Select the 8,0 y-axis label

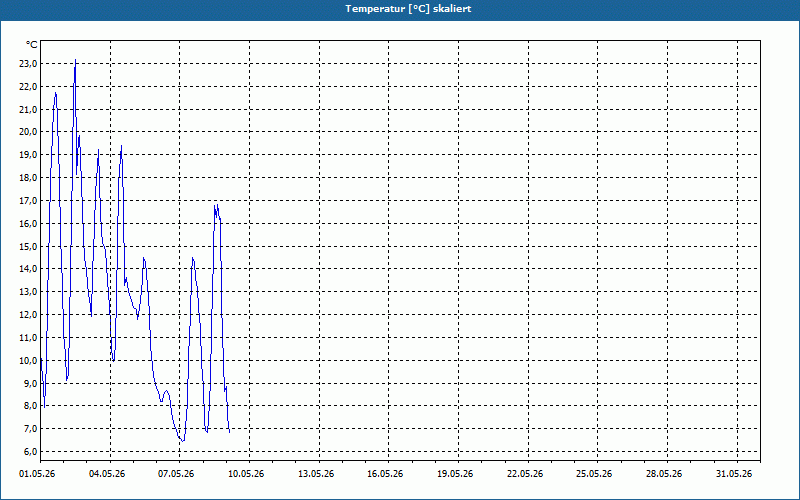pyautogui.click(x=30, y=406)
